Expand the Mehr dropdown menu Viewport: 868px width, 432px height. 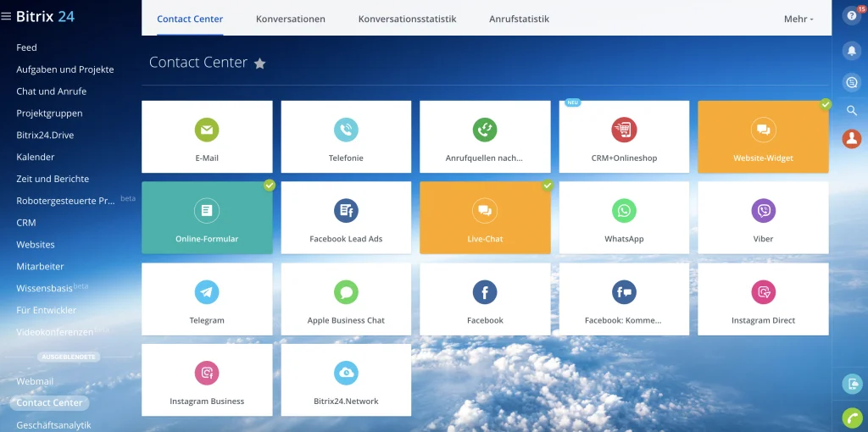[x=798, y=19]
